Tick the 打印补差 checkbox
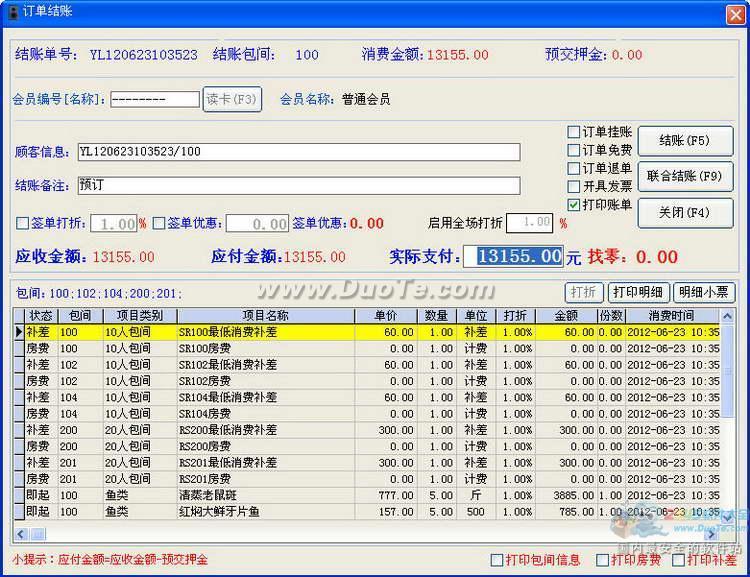 click(x=678, y=560)
